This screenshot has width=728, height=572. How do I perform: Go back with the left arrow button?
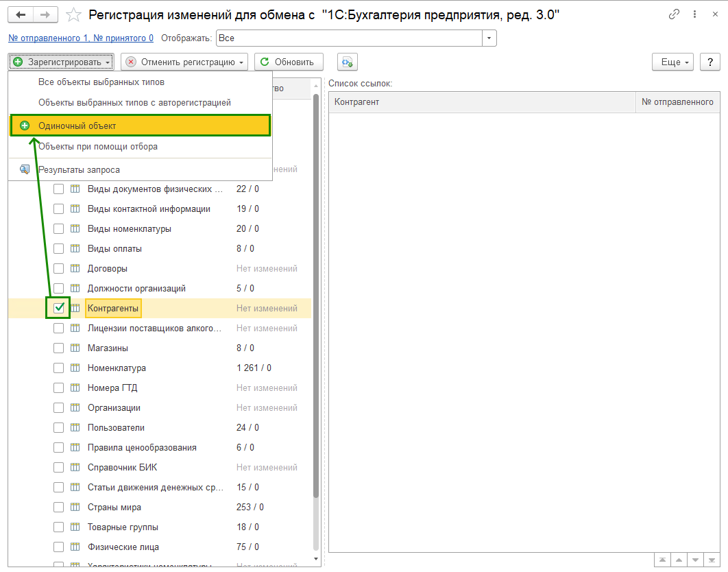(21, 15)
